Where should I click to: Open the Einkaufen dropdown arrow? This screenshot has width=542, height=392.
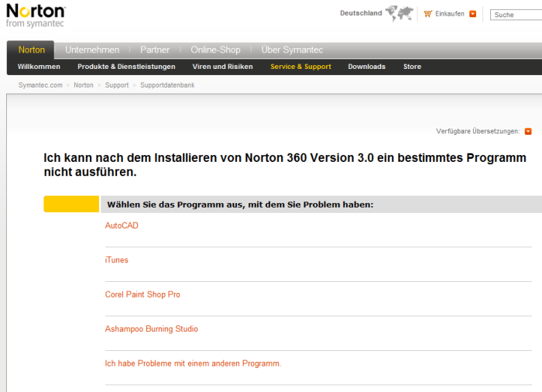472,14
